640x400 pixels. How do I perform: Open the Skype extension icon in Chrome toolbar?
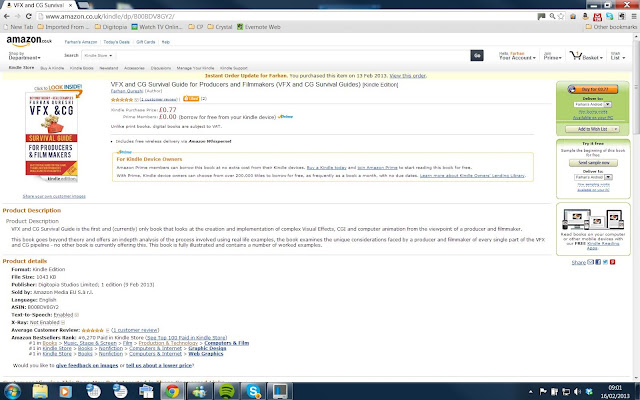point(610,16)
